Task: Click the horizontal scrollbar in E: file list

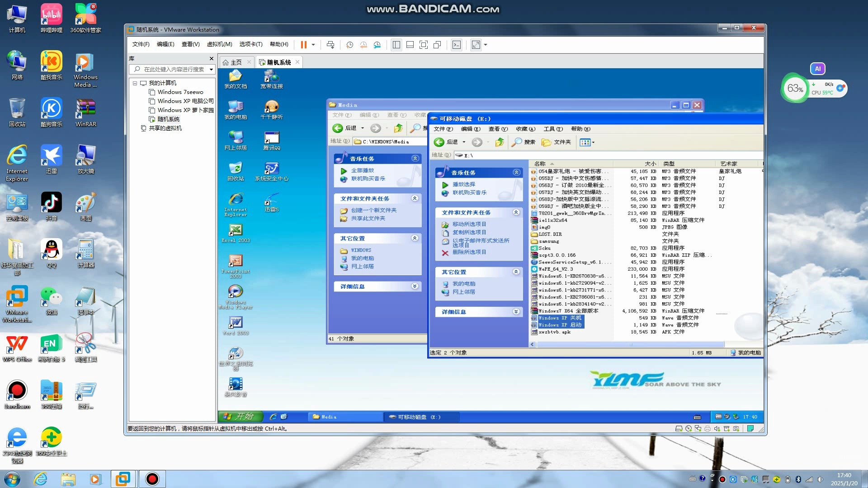Action: click(630, 344)
